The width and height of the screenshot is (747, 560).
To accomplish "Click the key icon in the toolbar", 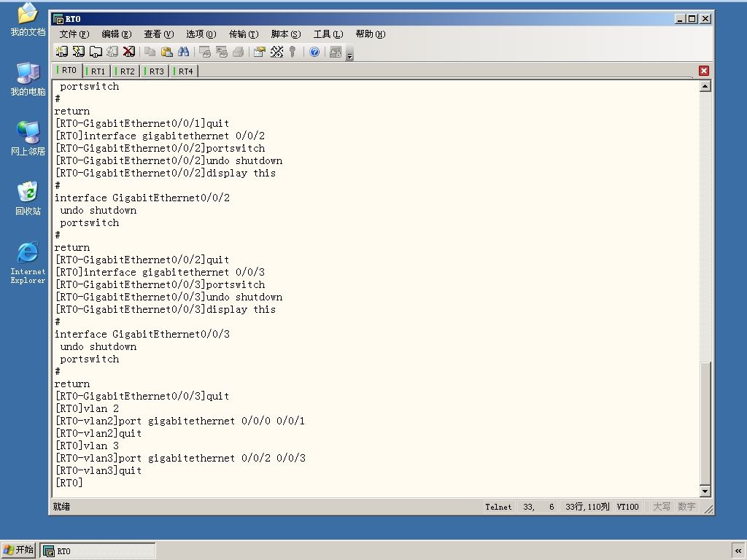I will 293,52.
